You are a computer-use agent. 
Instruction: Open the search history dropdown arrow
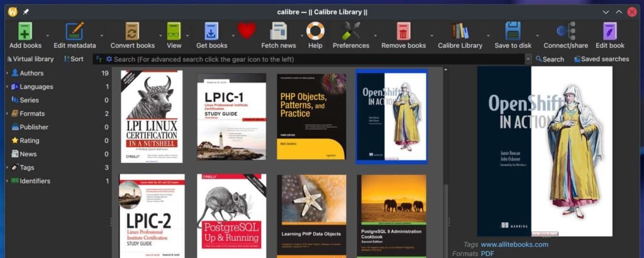click(528, 59)
